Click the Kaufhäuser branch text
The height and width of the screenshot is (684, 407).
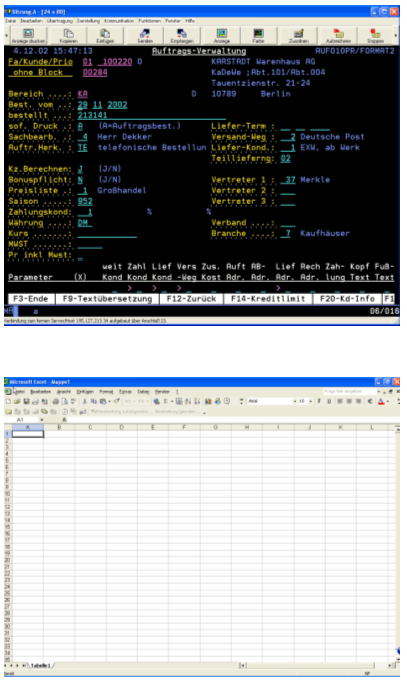[325, 234]
